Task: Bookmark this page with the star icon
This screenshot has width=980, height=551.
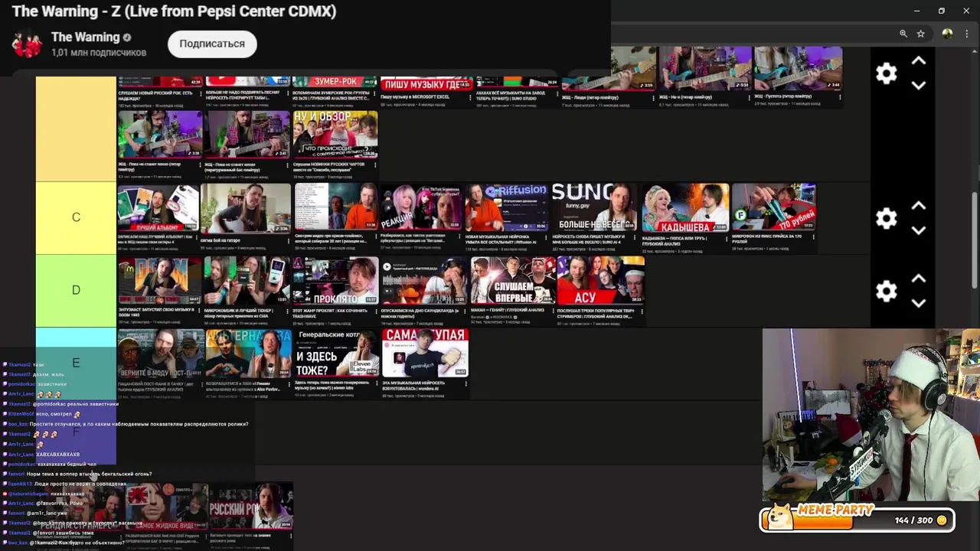Action: click(921, 34)
